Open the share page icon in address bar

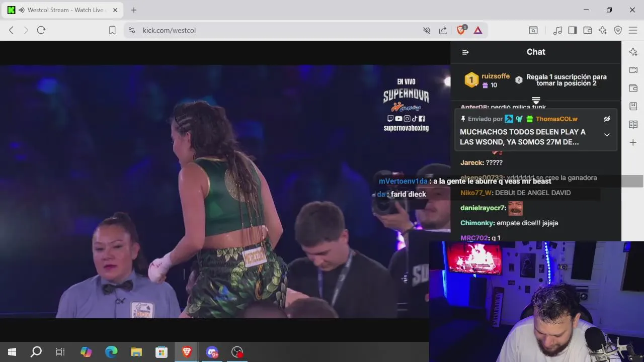[443, 30]
